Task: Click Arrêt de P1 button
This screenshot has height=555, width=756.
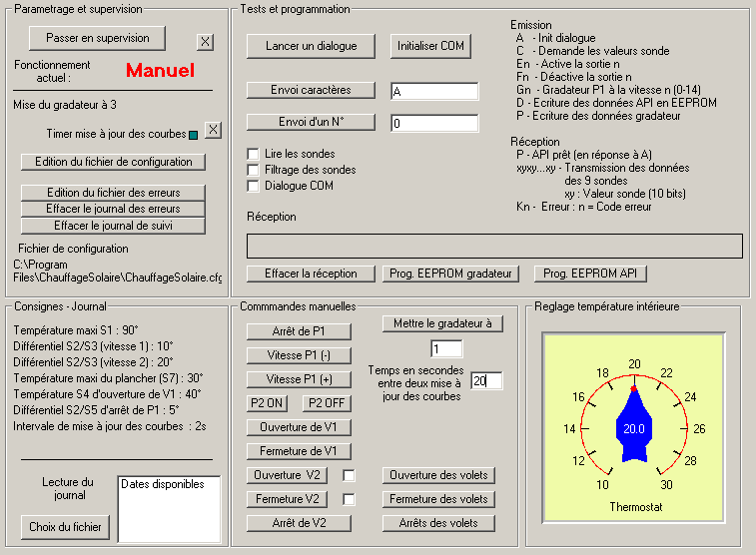Action: click(x=299, y=331)
